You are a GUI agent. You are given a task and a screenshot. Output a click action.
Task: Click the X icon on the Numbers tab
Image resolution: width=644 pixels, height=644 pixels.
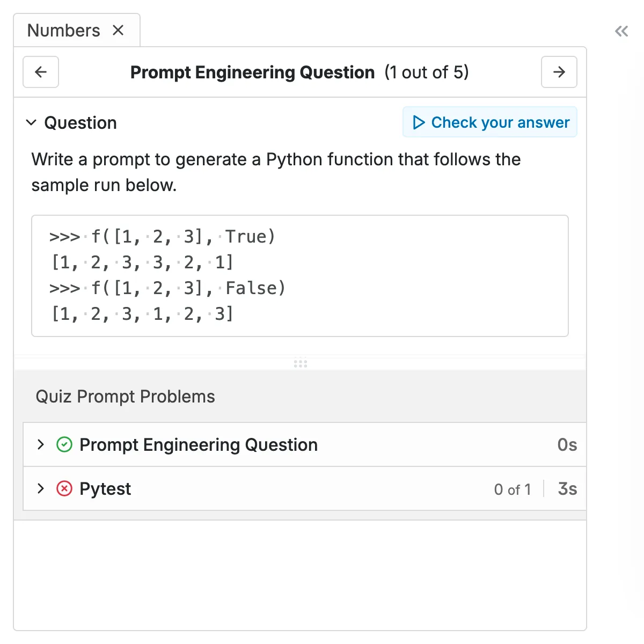(118, 30)
